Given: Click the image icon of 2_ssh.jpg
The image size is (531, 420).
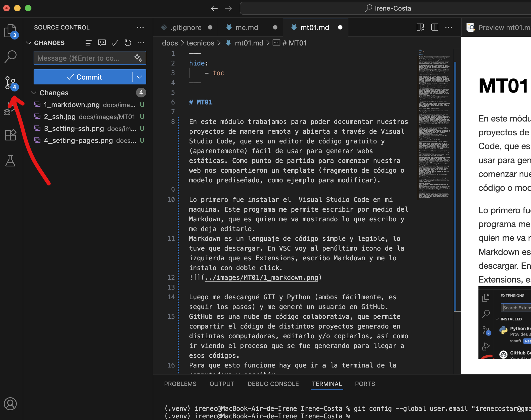Looking at the screenshot, I should pyautogui.click(x=37, y=116).
